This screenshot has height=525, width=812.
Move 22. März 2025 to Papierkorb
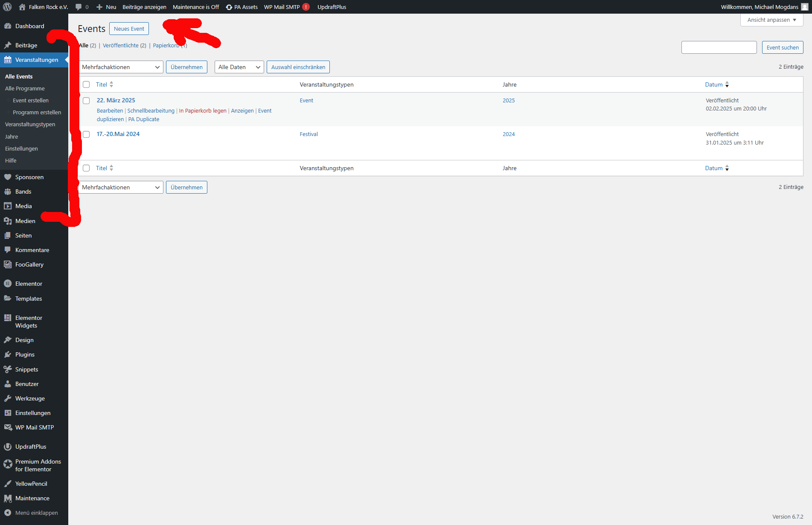click(203, 110)
